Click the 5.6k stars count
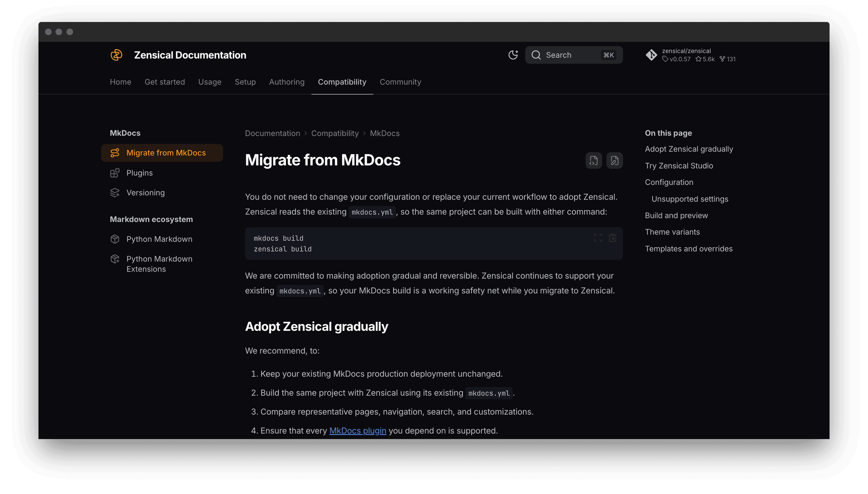 tap(705, 59)
